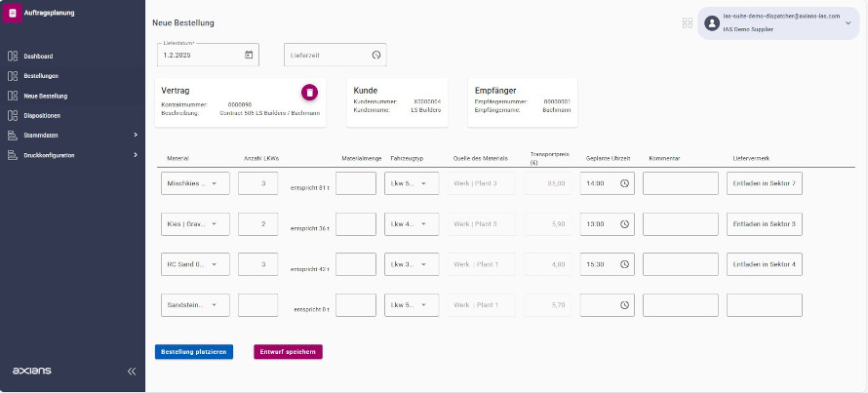
Task: Expand the Druckkonfiguration submenu arrow
Action: pos(135,155)
